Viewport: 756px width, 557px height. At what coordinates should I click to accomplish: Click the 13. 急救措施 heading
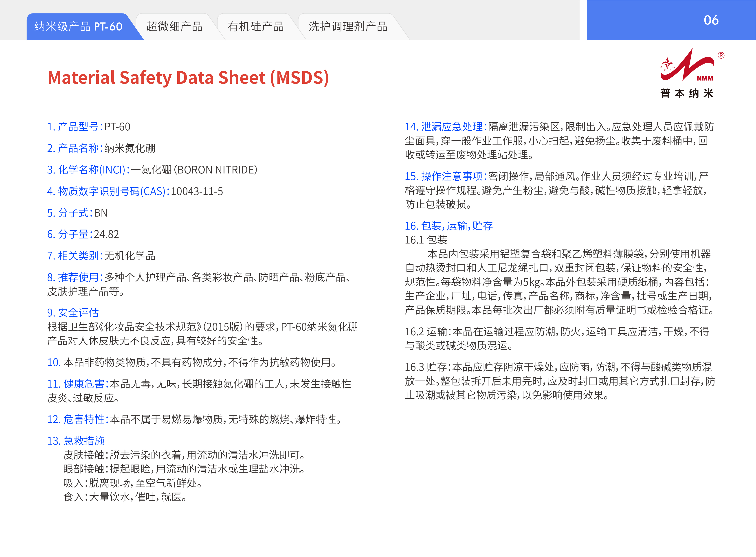pos(75,441)
